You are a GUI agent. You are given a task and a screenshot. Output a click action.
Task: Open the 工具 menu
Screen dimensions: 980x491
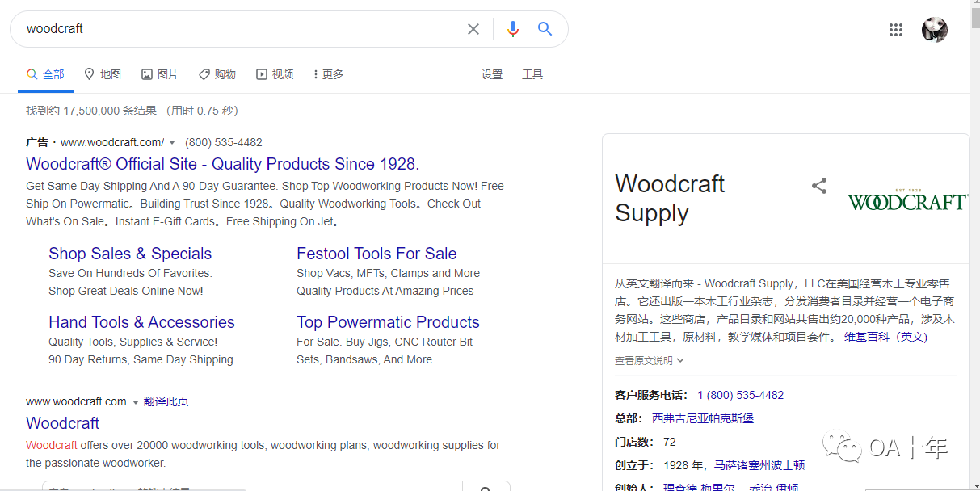pos(532,73)
